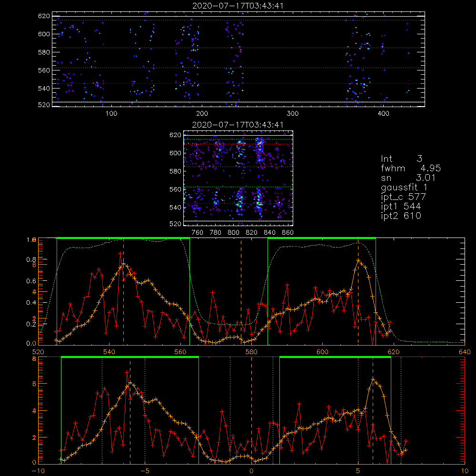Click x-axis label 800 of middle image
This screenshot has height=476, width=476.
click(233, 233)
